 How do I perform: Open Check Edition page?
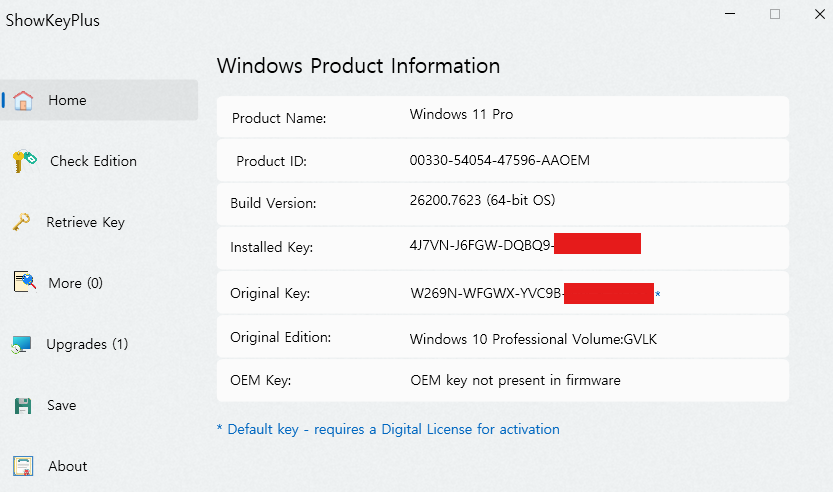click(93, 161)
